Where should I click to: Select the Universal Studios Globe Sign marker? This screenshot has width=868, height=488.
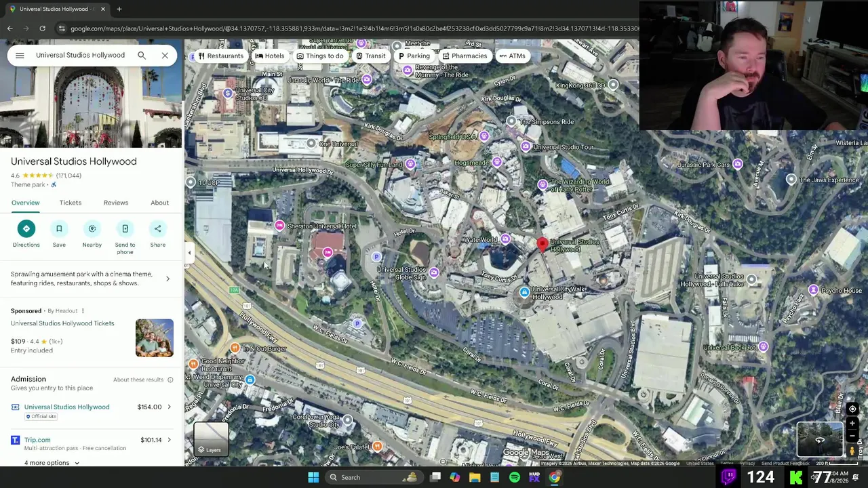(x=434, y=272)
